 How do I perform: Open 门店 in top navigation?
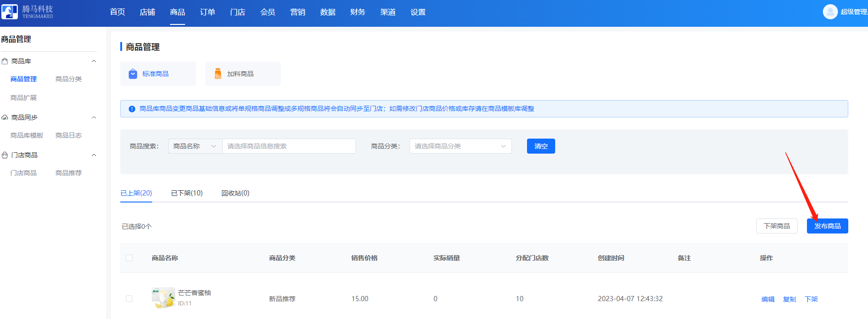click(238, 12)
